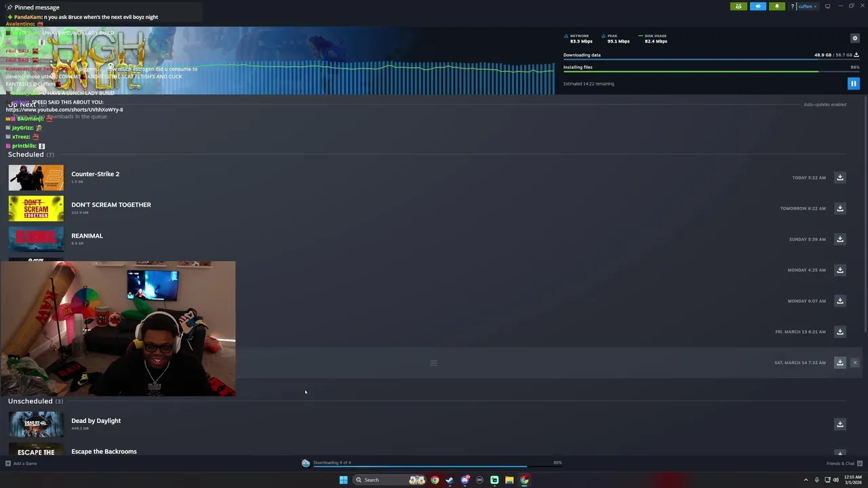The width and height of the screenshot is (868, 488).
Task: Click download icon on Sat, March 14 row
Action: coord(840,363)
